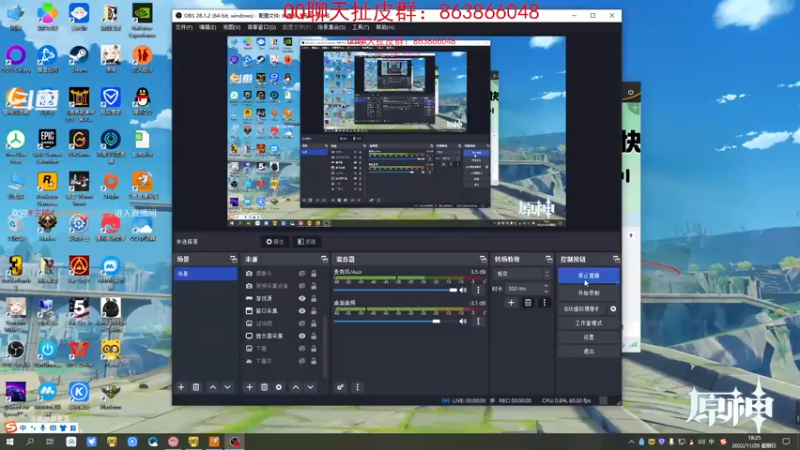Hide the 显示器采集 source via eye icon
This screenshot has width=800, height=450.
302,336
